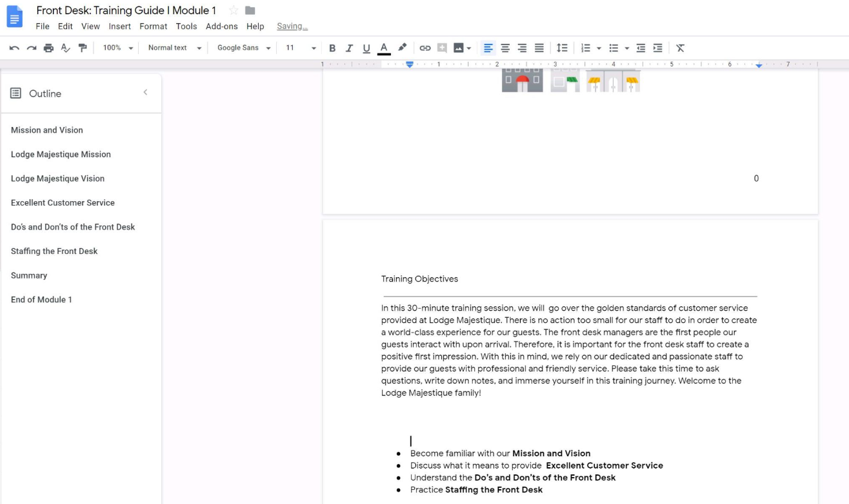Viewport: 849px width, 504px height.
Task: Jump to Mission and Vision heading
Action: pos(47,130)
